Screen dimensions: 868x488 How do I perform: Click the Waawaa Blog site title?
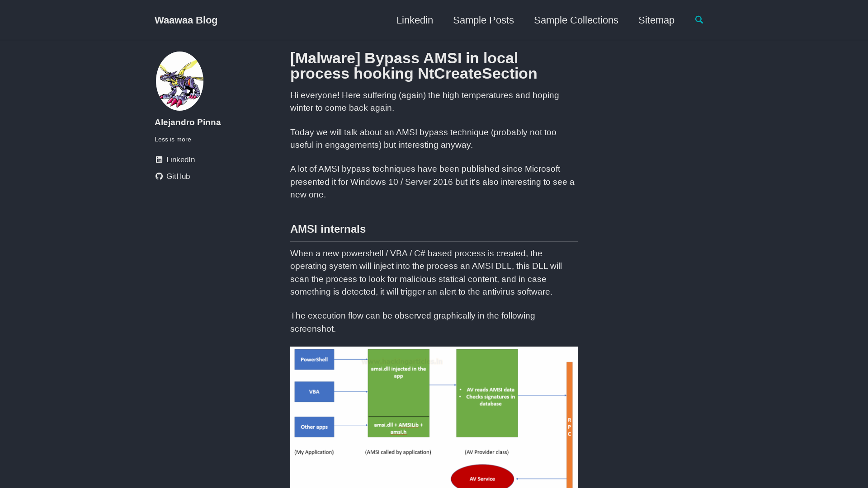(186, 20)
